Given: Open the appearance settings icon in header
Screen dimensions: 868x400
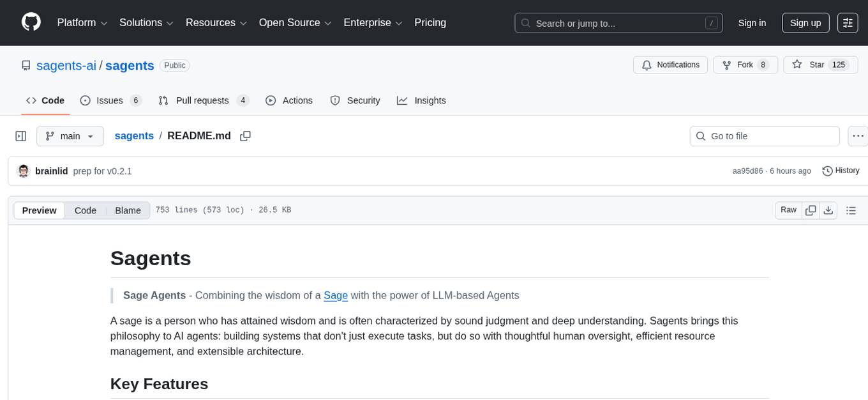Looking at the screenshot, I should click(848, 23).
